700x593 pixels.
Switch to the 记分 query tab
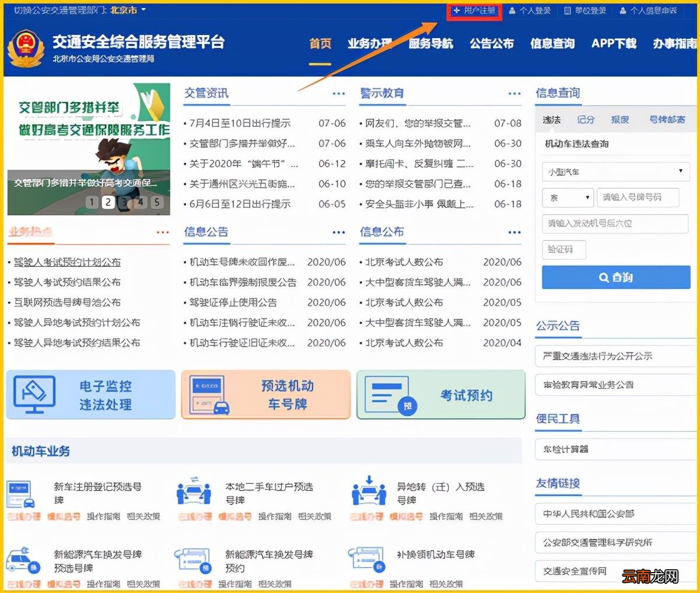point(586,120)
